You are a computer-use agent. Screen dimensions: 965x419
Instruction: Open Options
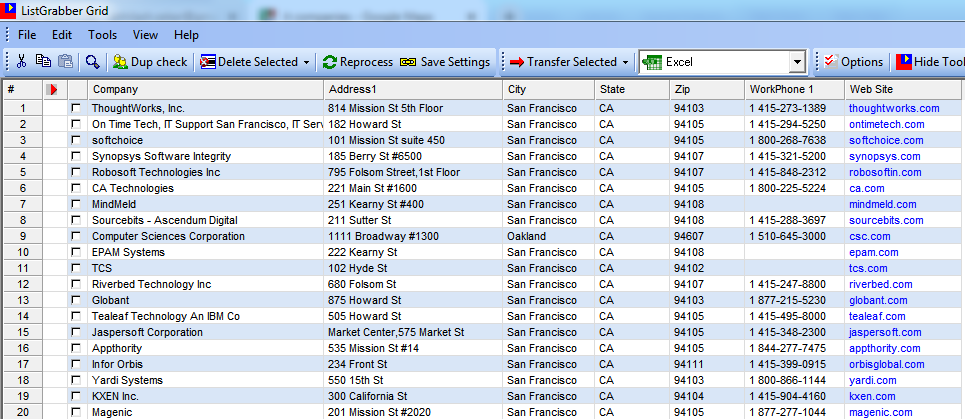click(x=854, y=62)
